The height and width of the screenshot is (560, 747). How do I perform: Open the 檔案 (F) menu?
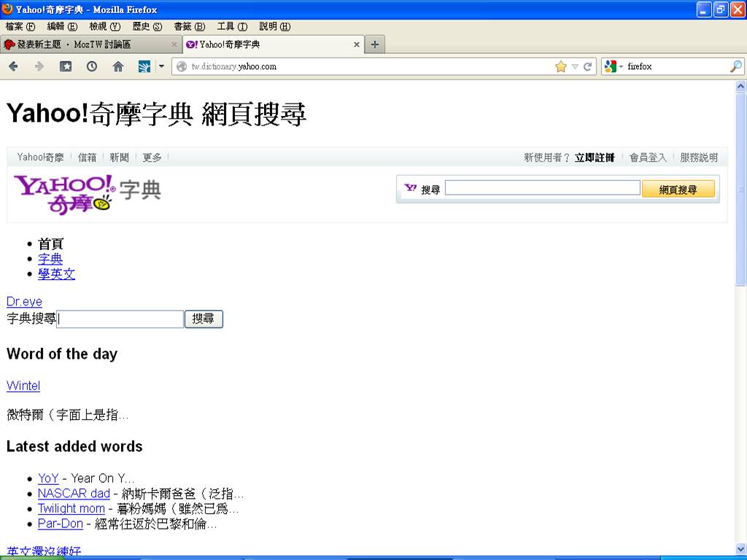coord(20,26)
